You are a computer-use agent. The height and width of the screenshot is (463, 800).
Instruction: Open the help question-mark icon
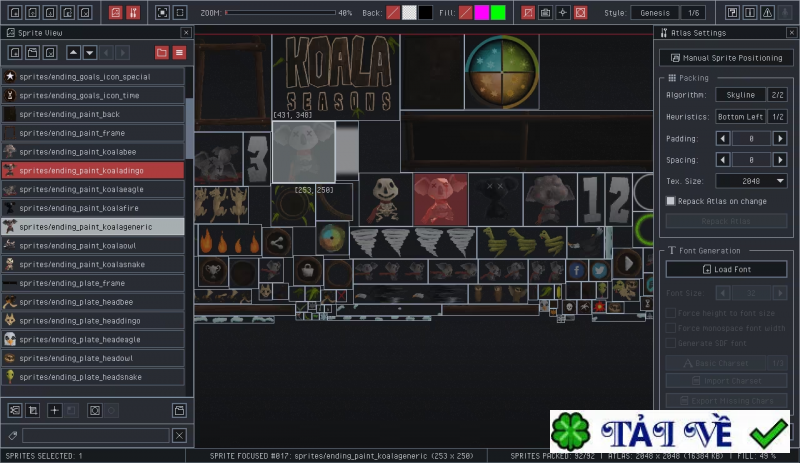732,12
